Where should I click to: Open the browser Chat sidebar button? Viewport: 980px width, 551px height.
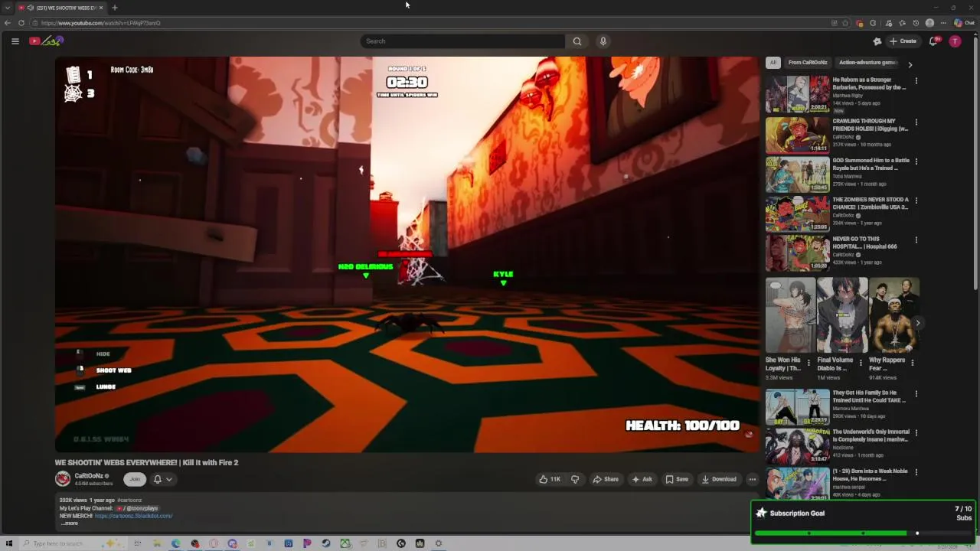964,23
